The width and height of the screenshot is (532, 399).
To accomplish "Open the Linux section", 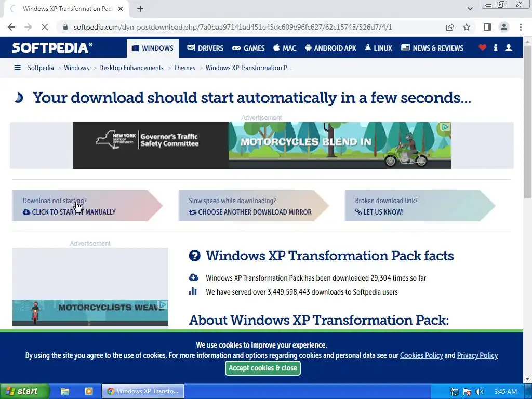I will (x=378, y=48).
